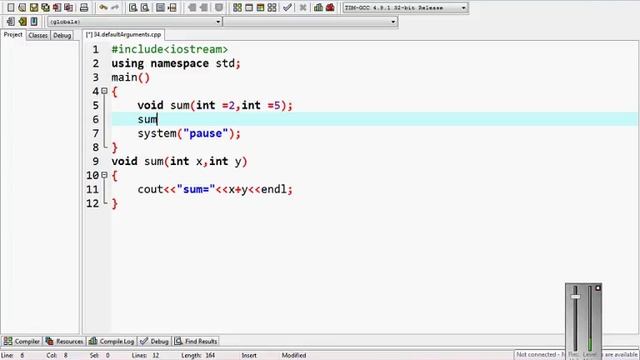Click the Stop execution X icon
The image size is (640, 360).
(x=303, y=7)
